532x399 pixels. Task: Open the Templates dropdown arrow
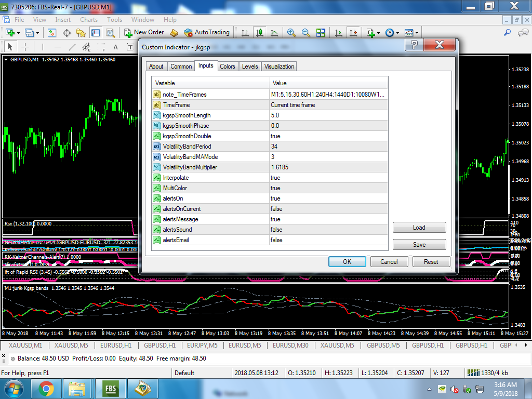(x=417, y=33)
